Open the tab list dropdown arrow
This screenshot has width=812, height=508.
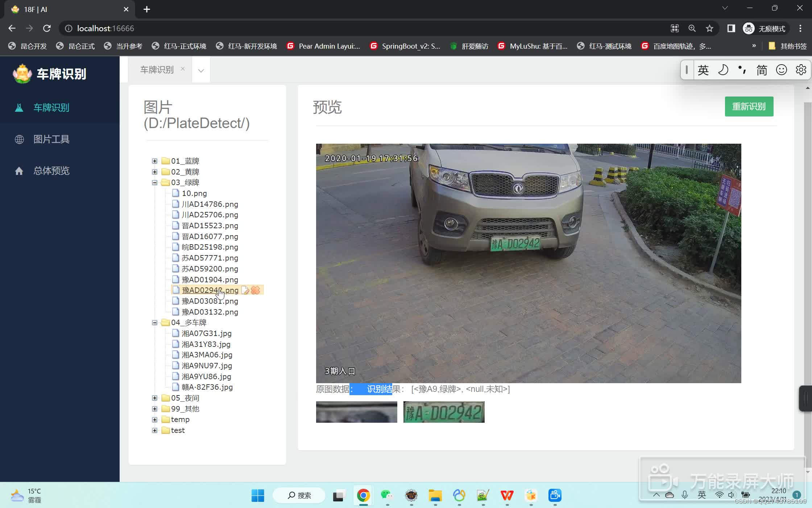coord(201,71)
